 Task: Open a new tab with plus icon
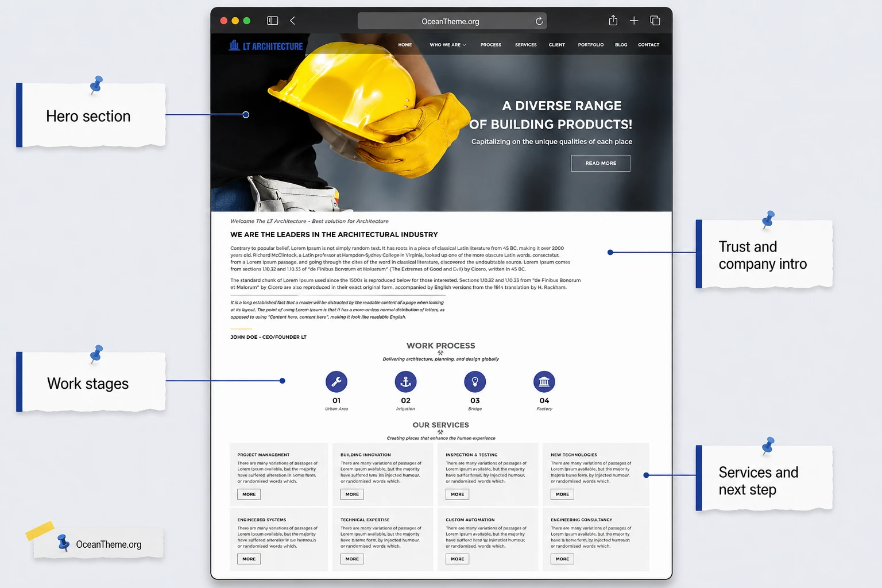[634, 21]
